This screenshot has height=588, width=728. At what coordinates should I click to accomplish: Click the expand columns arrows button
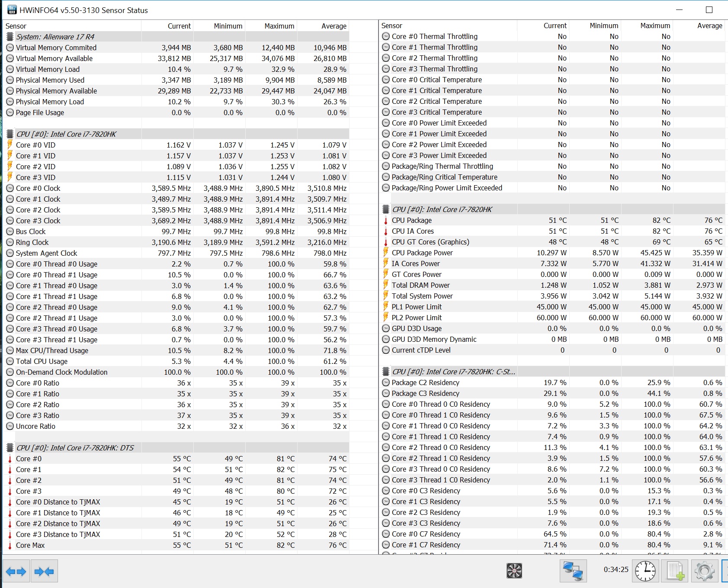(x=16, y=571)
